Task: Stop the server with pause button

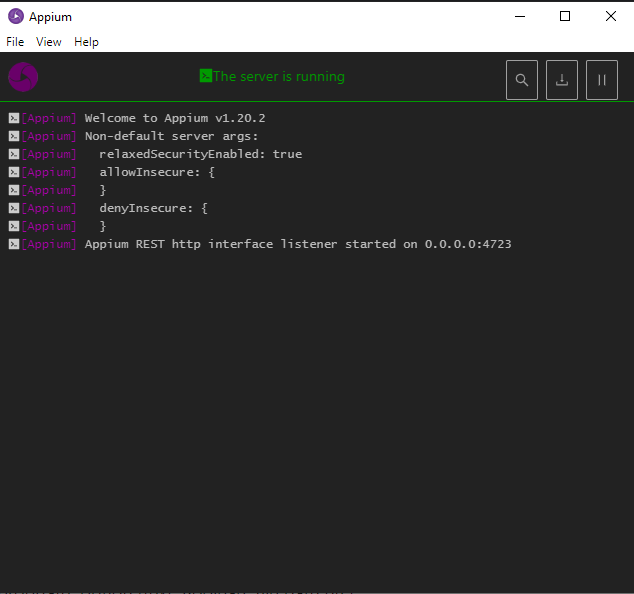Action: pos(602,80)
